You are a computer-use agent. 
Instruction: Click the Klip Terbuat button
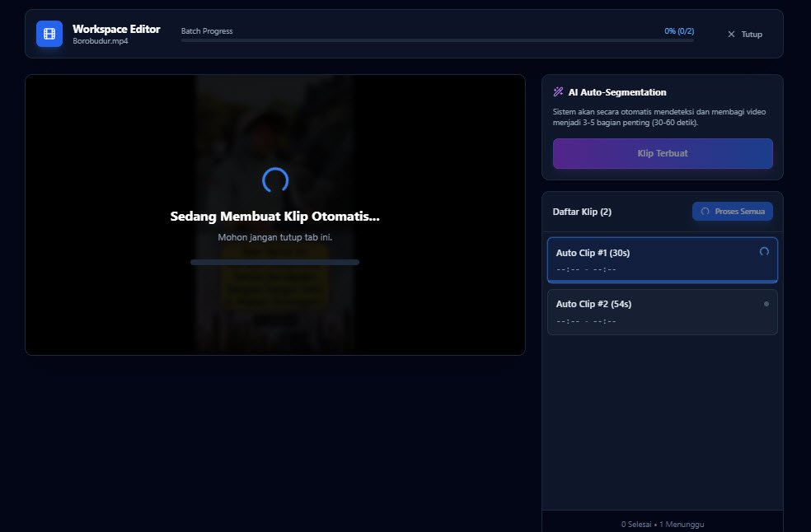[663, 153]
